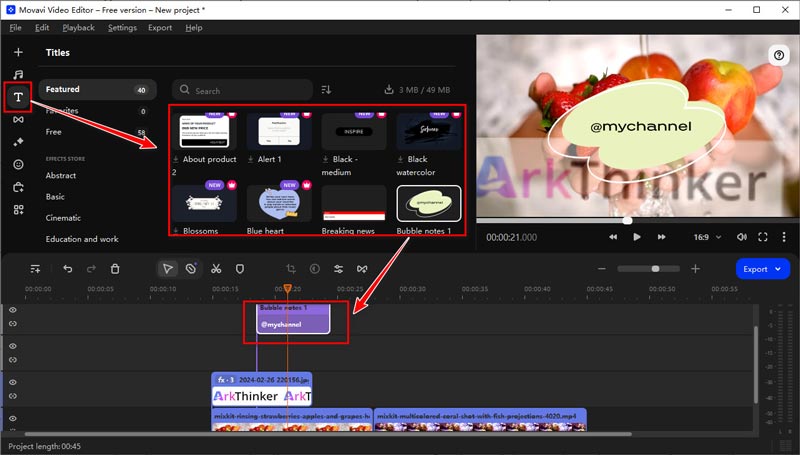Open the Edit menu
800x455 pixels.
[42, 28]
